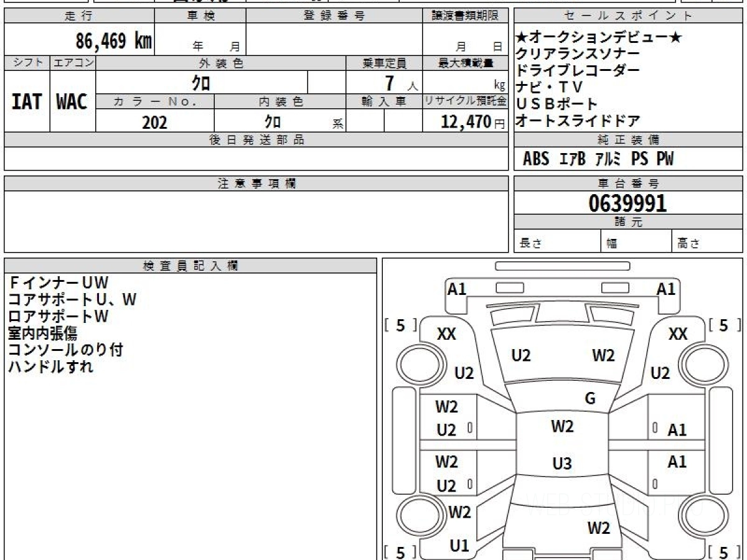Click the 車台番号 header
747x560 pixels.
coord(628,184)
